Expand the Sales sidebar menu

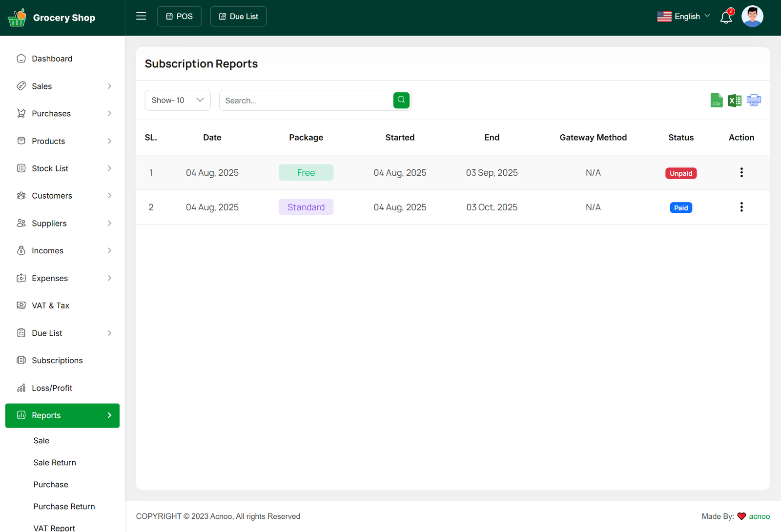pos(62,86)
